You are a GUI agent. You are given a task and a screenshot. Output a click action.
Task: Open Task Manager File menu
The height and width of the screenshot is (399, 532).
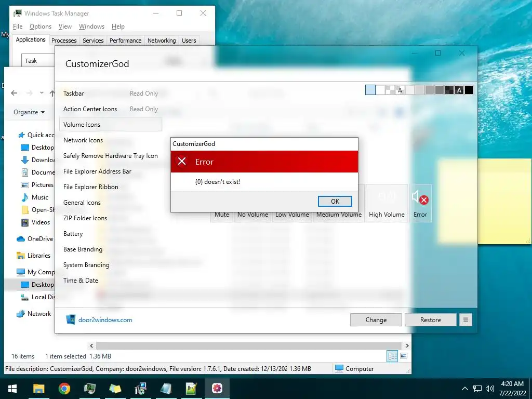tap(18, 26)
